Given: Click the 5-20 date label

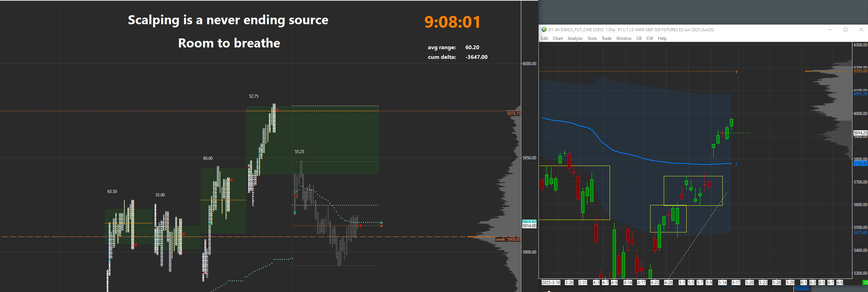Looking at the screenshot, I should (x=749, y=283).
